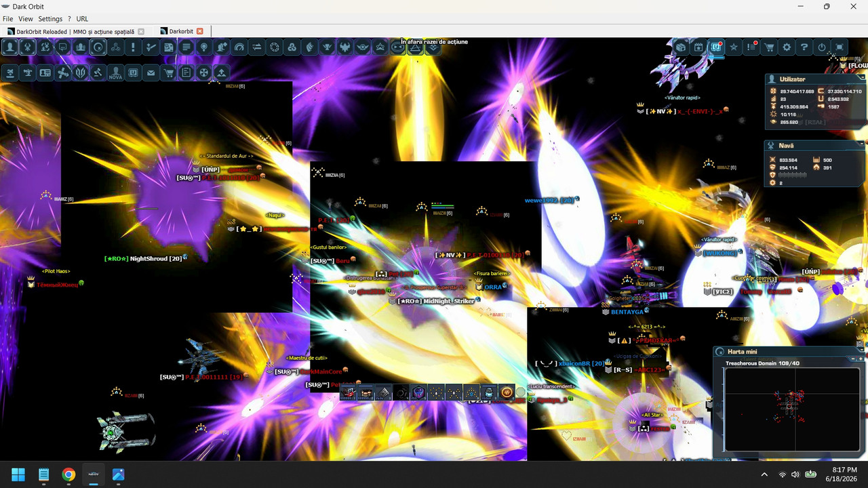The image size is (868, 488).
Task: Open the calendar with star icon
Action: 698,47
